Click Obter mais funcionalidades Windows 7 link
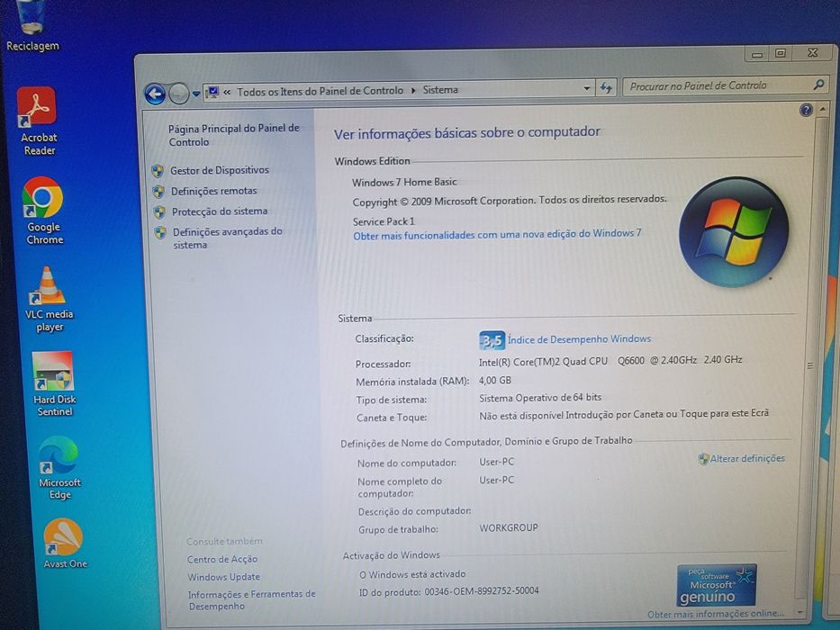 (x=497, y=235)
